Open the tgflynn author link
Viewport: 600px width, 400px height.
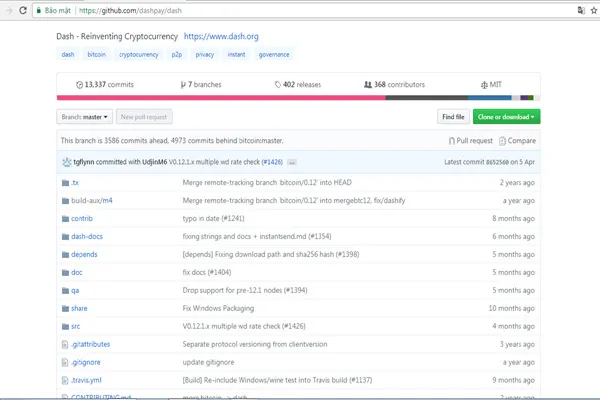click(84, 162)
